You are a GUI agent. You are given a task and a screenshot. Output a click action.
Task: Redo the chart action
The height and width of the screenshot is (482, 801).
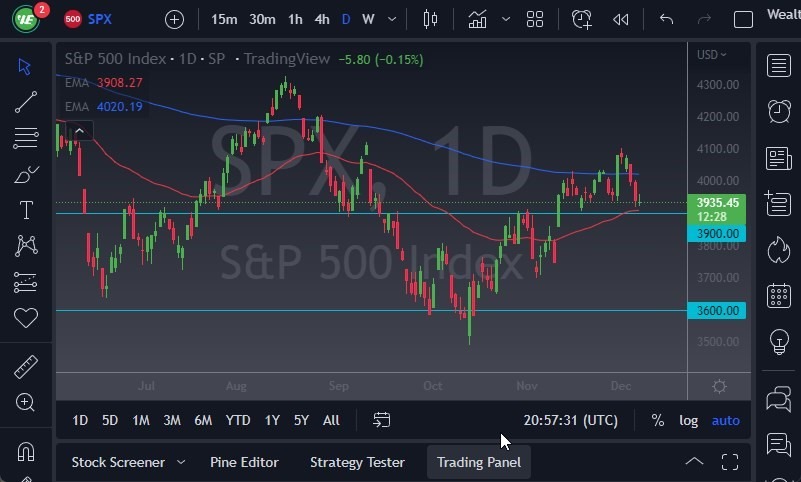[704, 19]
